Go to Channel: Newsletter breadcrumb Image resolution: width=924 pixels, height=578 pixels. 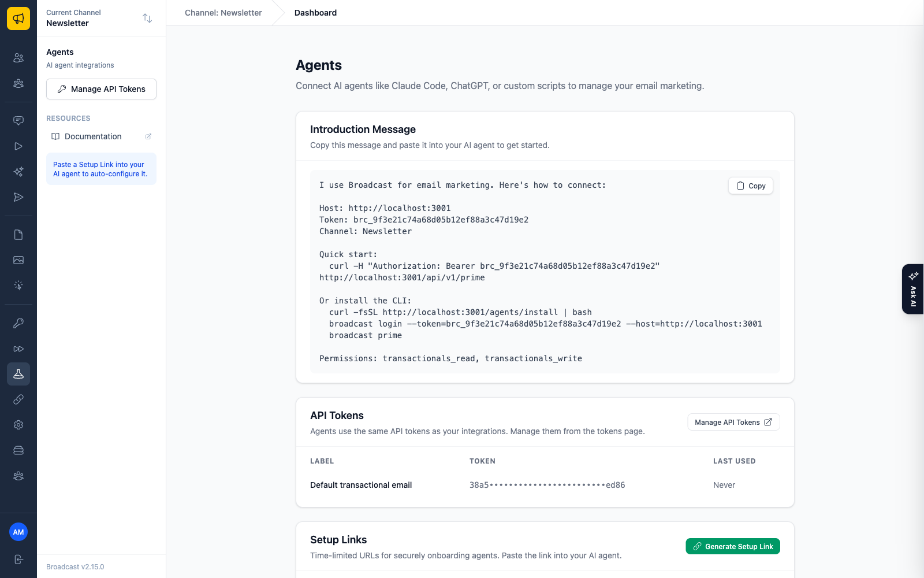(223, 13)
